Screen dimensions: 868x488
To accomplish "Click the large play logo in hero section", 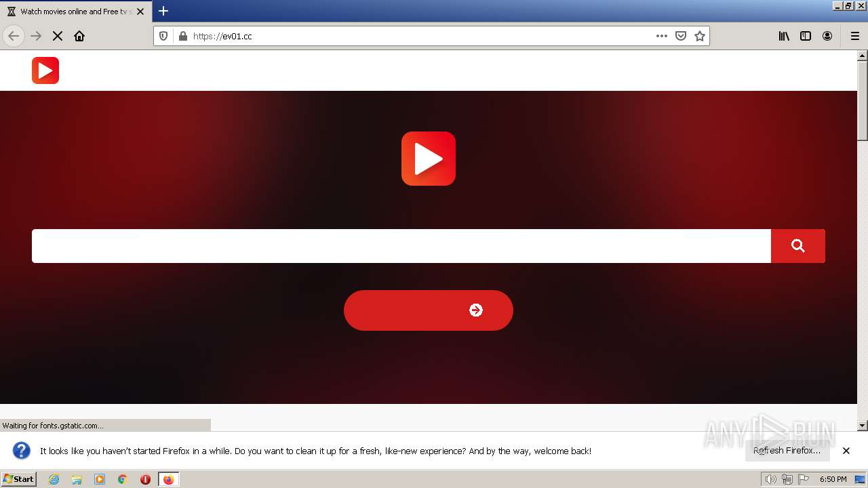I will point(429,159).
